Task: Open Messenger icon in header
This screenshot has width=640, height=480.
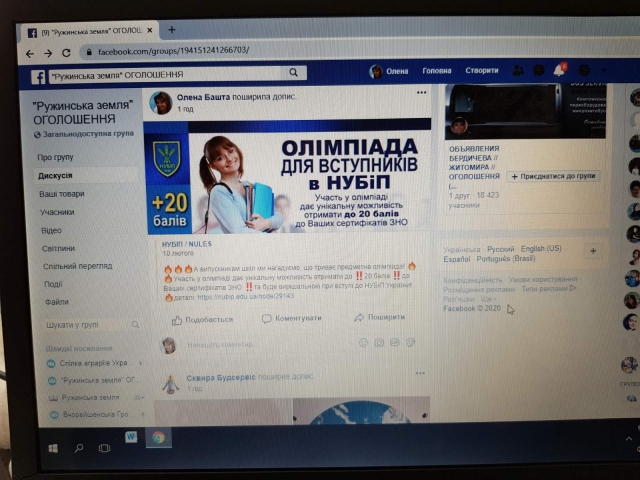Action: 539,70
